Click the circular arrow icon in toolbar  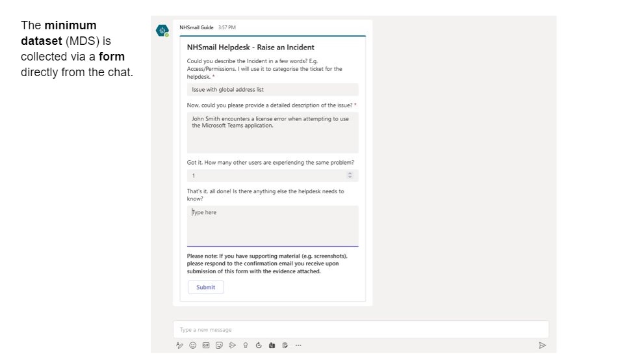point(259,346)
